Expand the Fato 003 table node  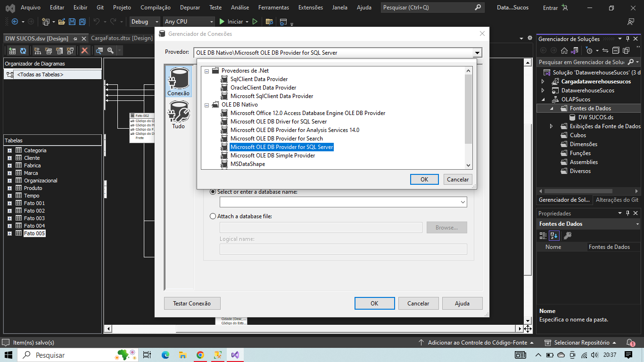[x=9, y=218]
